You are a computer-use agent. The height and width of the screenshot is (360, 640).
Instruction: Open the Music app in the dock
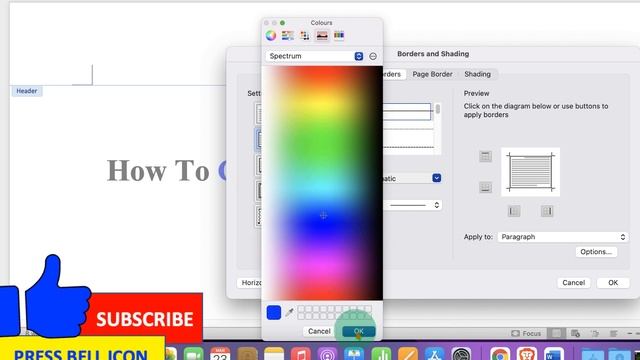coord(301,354)
